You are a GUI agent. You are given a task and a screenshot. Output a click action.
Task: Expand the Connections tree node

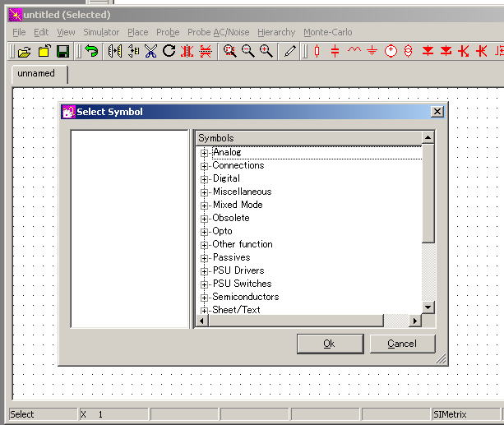[204, 166]
